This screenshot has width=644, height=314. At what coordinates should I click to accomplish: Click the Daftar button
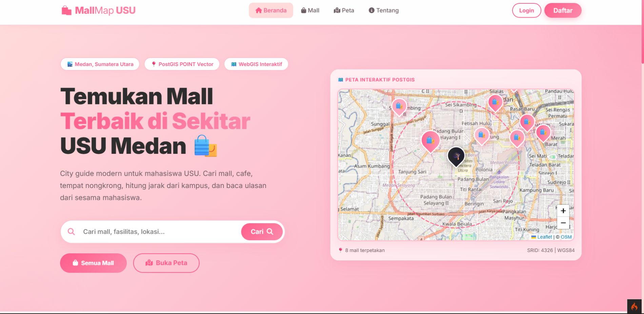(563, 11)
